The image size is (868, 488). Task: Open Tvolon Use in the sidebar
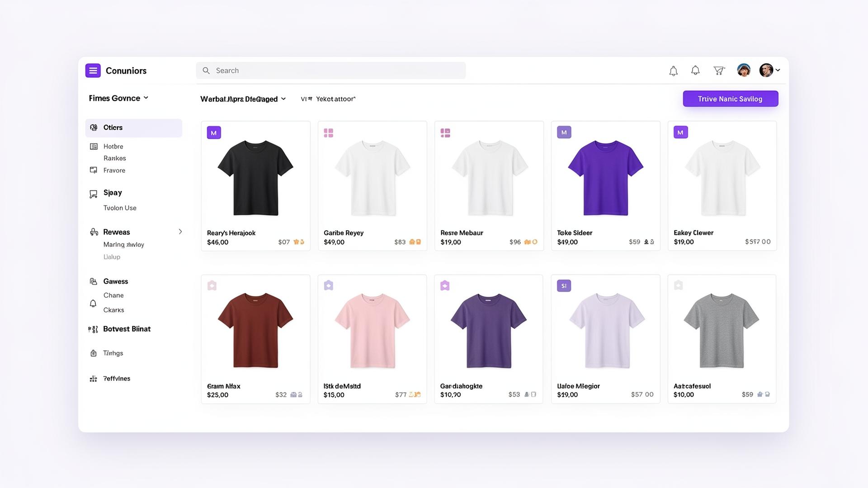(120, 208)
